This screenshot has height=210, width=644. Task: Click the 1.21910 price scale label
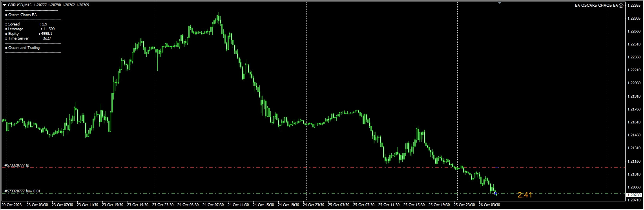(634, 96)
